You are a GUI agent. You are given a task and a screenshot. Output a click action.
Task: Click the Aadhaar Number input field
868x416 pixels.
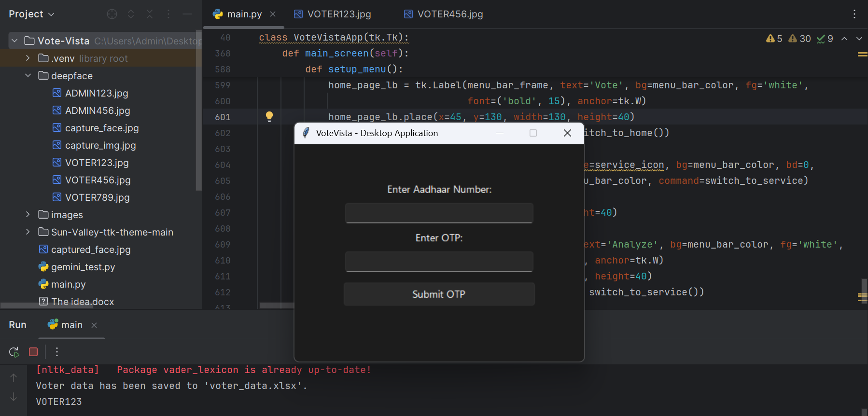click(439, 213)
